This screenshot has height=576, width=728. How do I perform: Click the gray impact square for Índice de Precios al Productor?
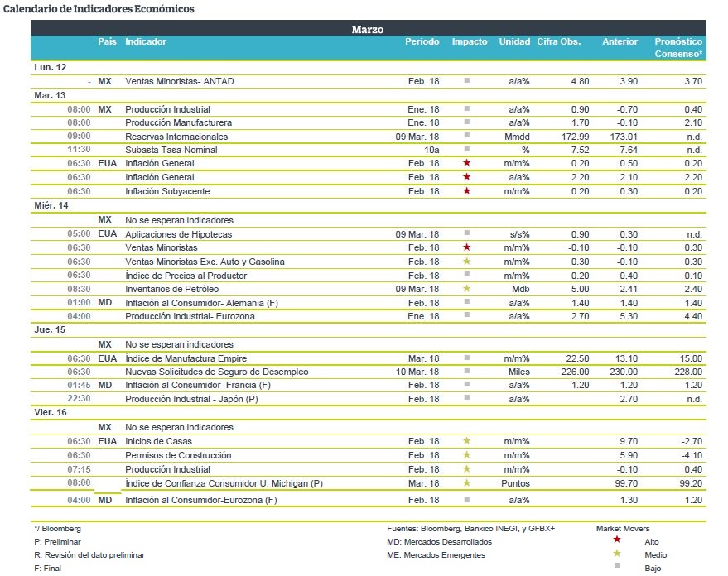466,274
